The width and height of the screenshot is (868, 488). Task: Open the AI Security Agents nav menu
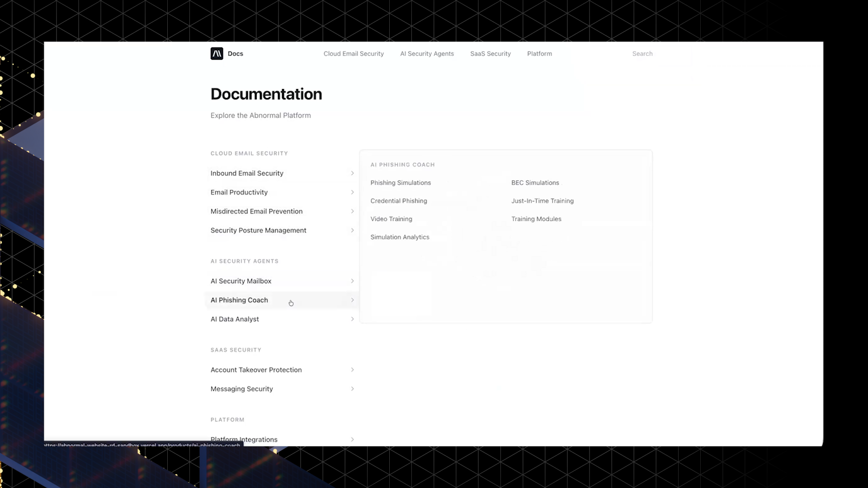click(x=427, y=54)
